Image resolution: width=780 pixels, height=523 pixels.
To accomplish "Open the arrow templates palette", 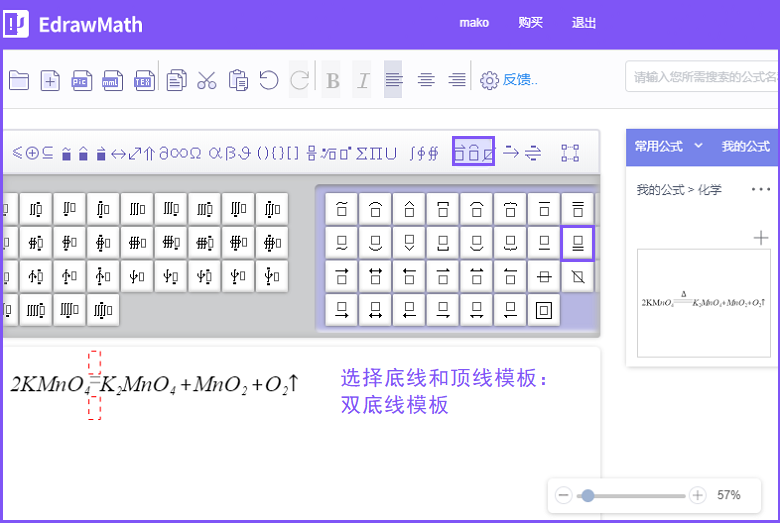I will pyautogui.click(x=511, y=153).
